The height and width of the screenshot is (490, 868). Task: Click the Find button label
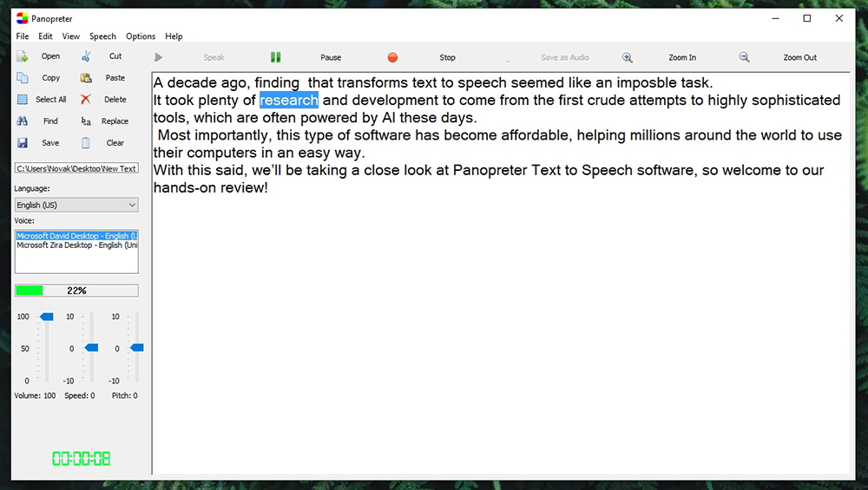[x=50, y=121]
